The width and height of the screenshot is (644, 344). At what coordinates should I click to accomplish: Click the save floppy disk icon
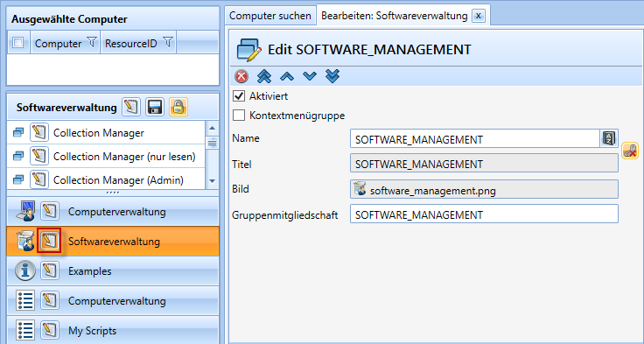tap(155, 108)
